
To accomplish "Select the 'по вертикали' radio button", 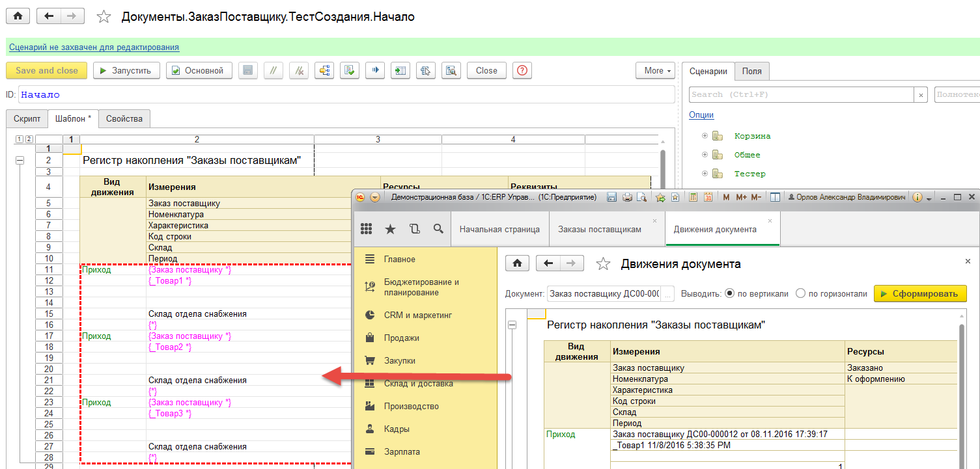I will (x=729, y=293).
